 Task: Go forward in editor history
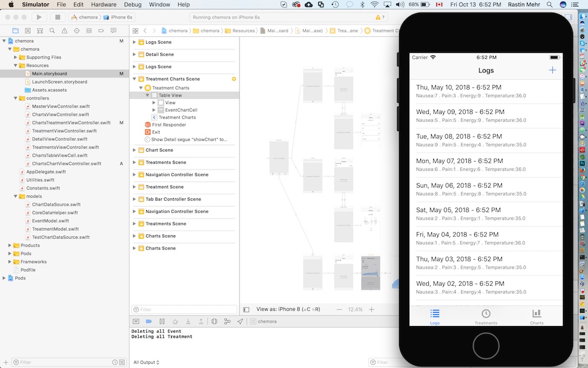155,31
